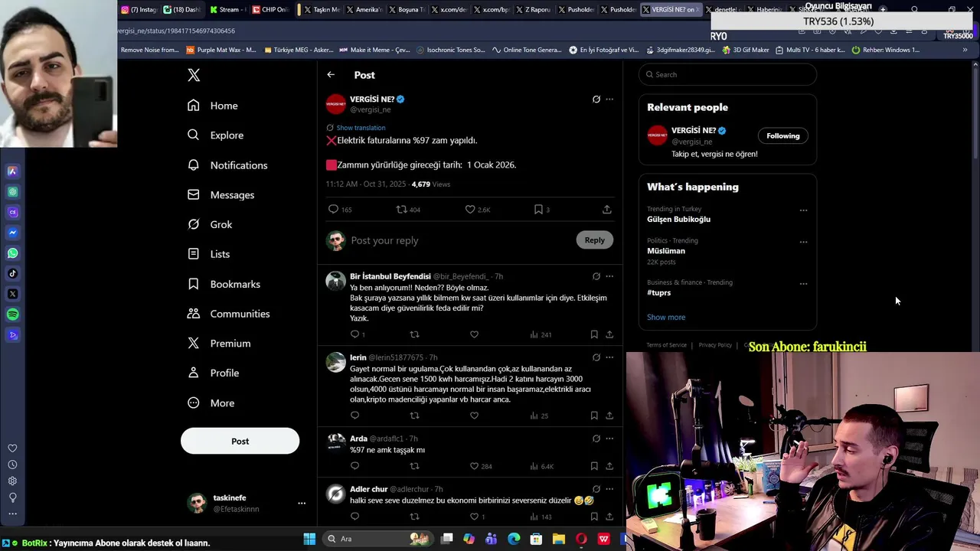This screenshot has width=980, height=551.
Task: Expand the More item in navigation
Action: (211, 403)
